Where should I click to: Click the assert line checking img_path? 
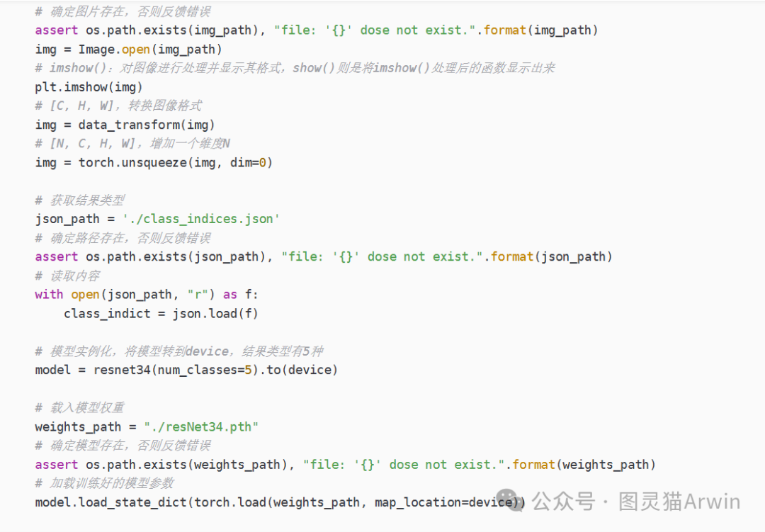pyautogui.click(x=317, y=30)
